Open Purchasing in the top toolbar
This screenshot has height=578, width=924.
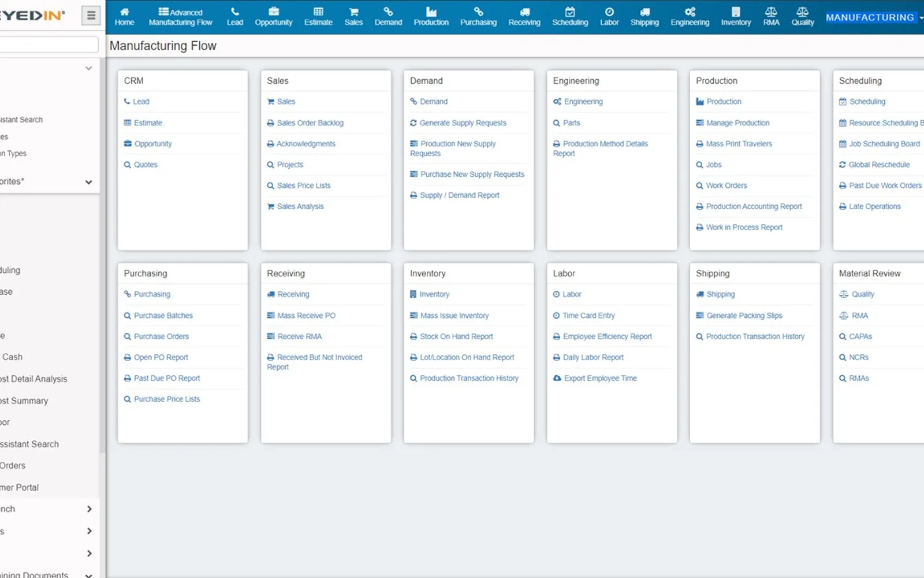478,17
